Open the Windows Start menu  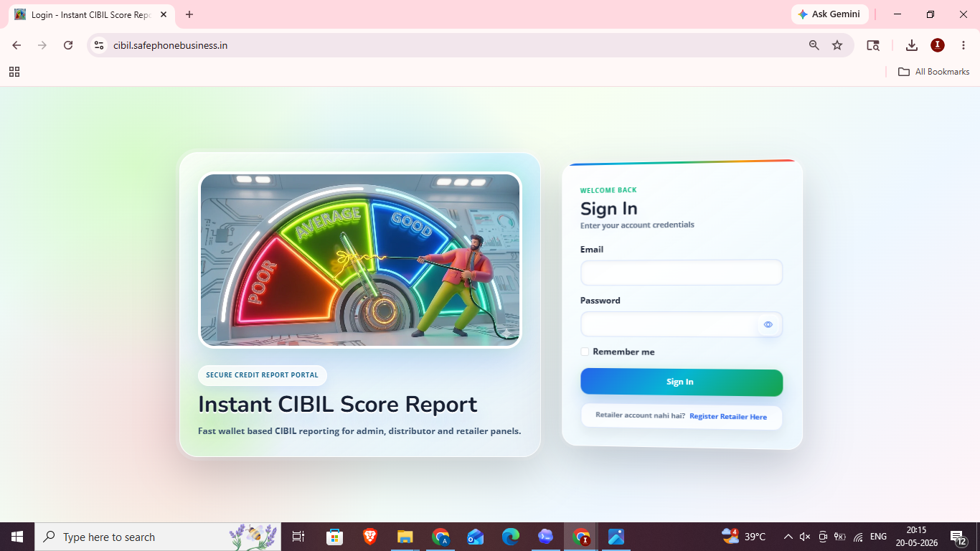click(x=17, y=537)
